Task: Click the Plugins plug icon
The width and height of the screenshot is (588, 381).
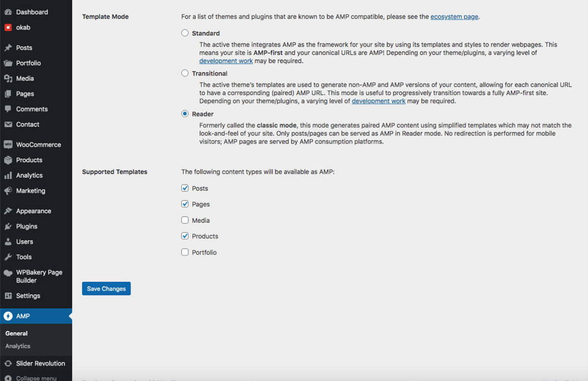Action: click(x=8, y=227)
